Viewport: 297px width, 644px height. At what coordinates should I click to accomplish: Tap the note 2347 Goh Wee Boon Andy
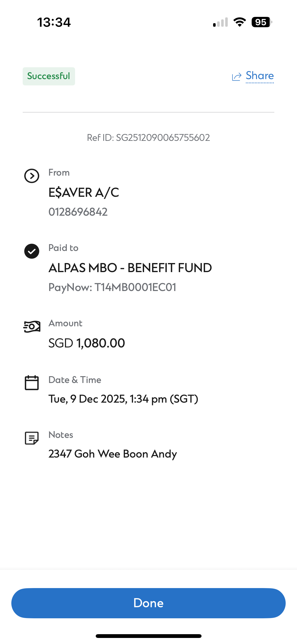(x=113, y=454)
